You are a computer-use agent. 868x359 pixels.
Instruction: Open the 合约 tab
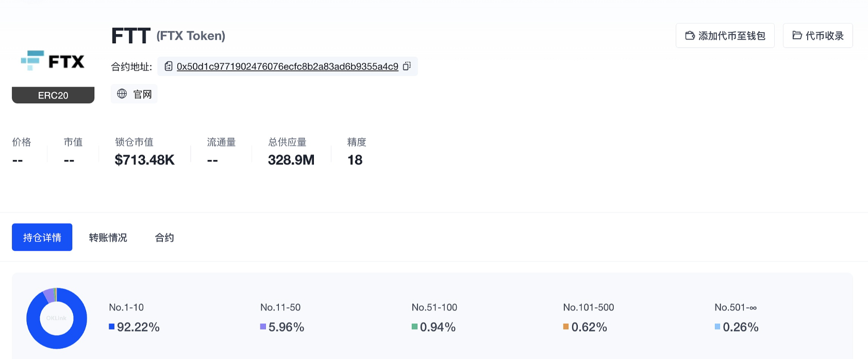[164, 237]
